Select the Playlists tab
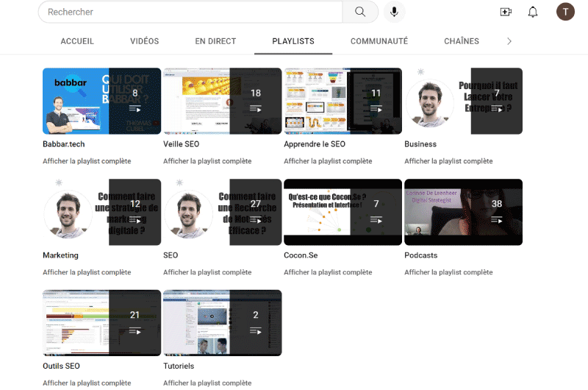 click(293, 41)
